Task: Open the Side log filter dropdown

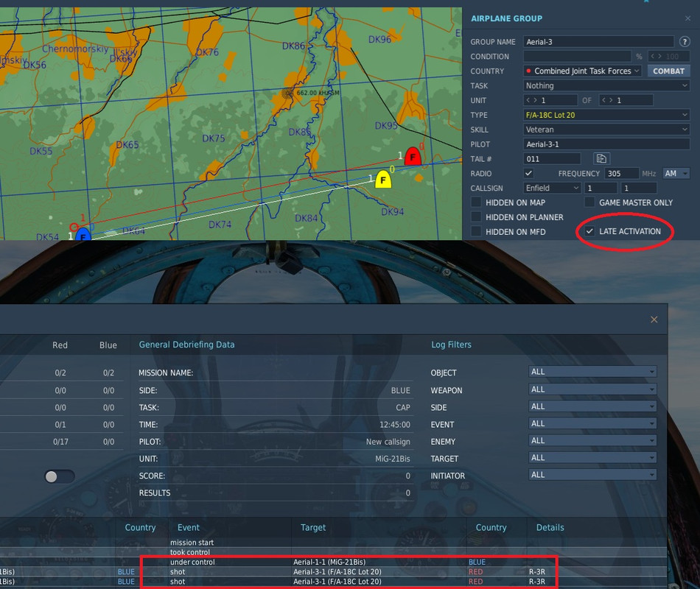Action: pyautogui.click(x=592, y=406)
